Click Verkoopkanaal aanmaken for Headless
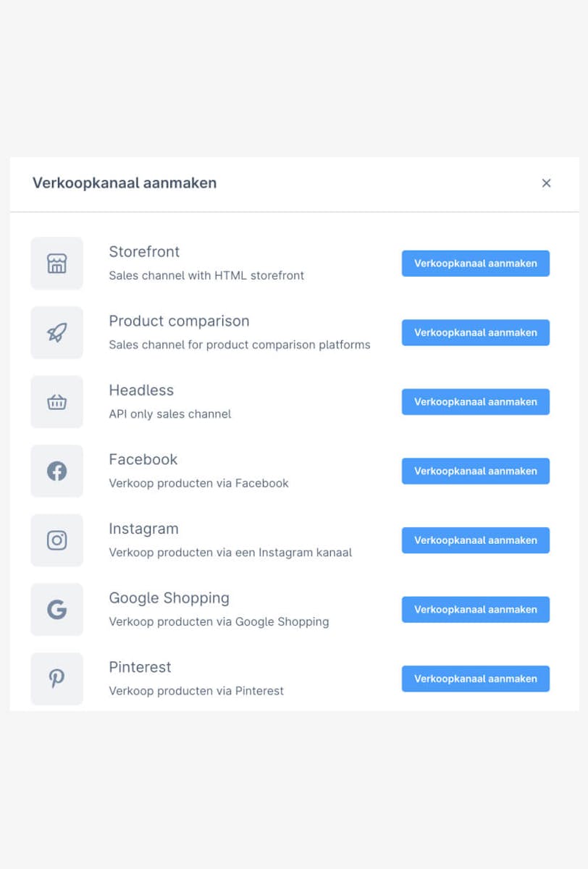Viewport: 588px width, 869px height. [x=475, y=402]
